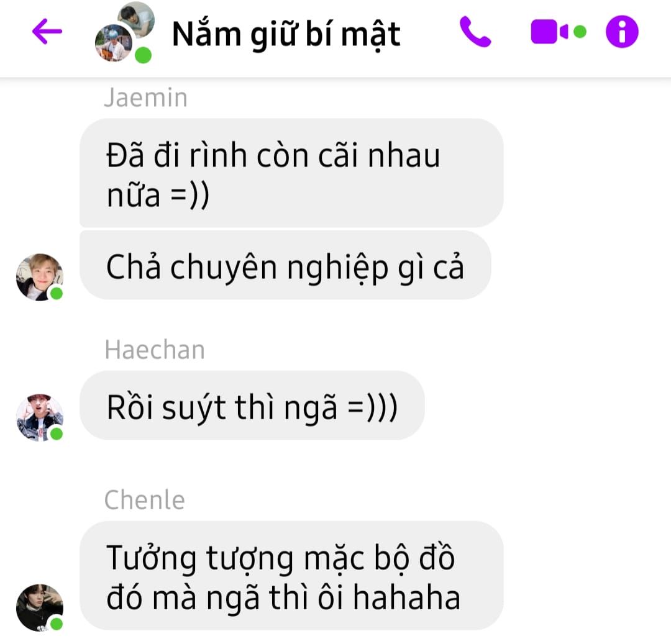671x644 pixels.
Task: Go back using the purple arrow
Action: click(x=47, y=31)
